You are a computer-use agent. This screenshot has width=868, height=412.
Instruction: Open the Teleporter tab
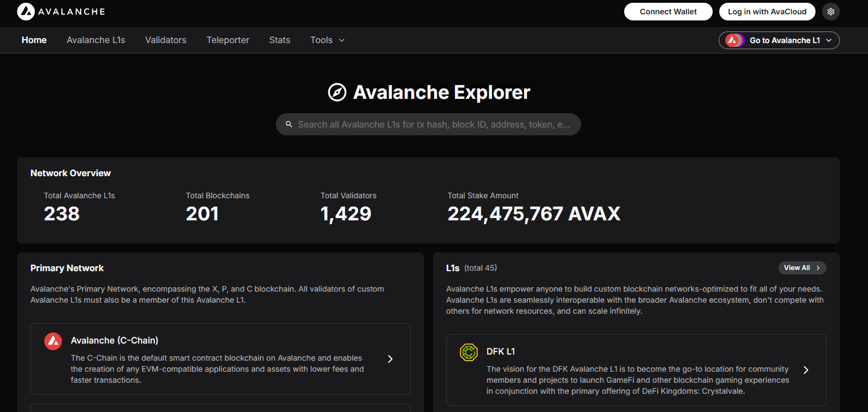228,40
